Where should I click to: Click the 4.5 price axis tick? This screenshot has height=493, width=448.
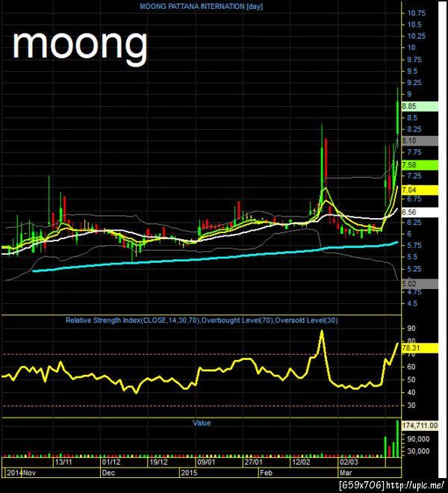412,304
